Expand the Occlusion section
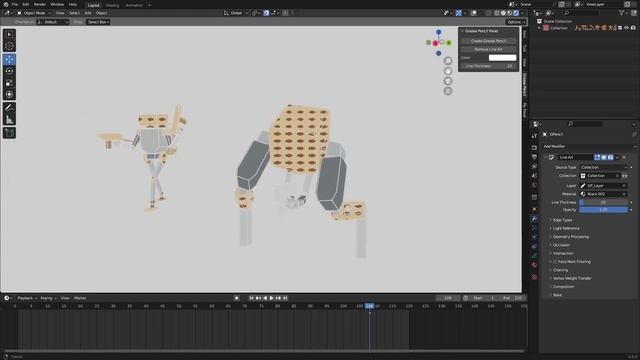The image size is (640, 360). [x=561, y=245]
